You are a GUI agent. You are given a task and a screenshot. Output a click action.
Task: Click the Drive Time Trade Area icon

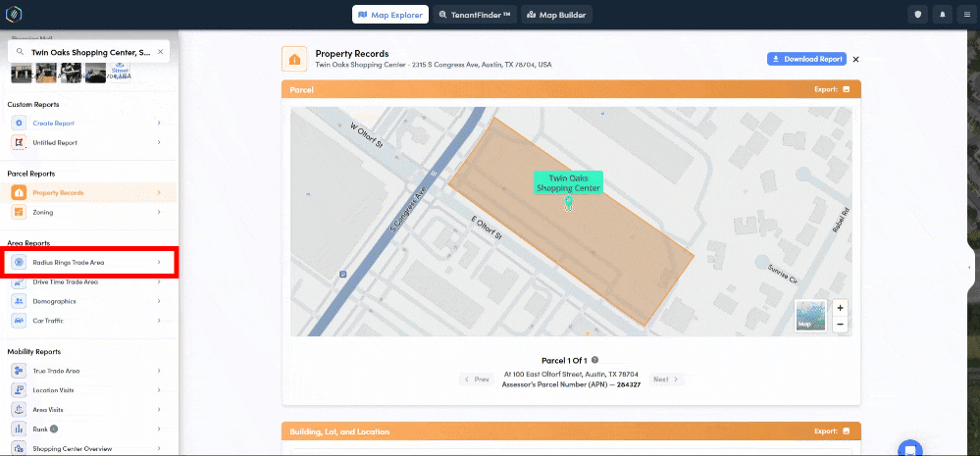coord(20,282)
